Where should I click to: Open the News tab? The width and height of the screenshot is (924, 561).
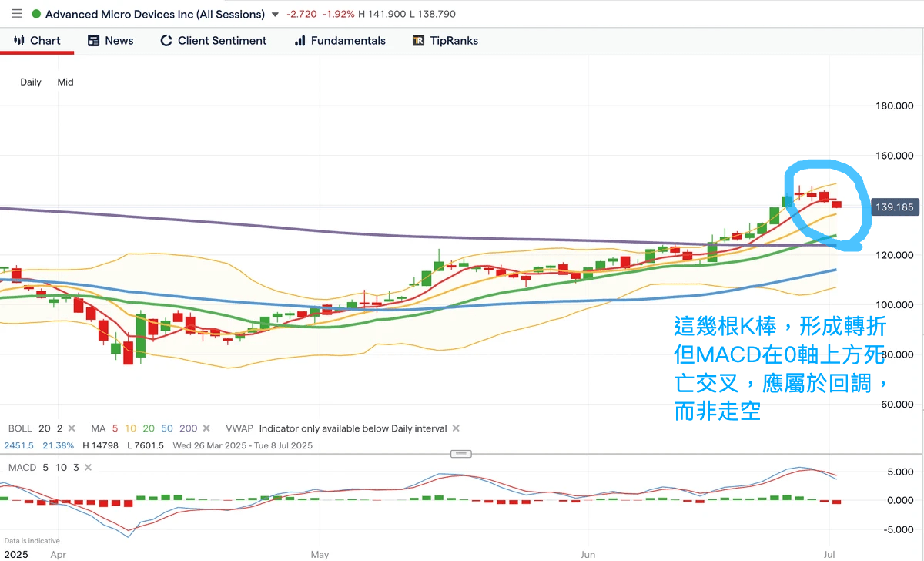tap(110, 41)
